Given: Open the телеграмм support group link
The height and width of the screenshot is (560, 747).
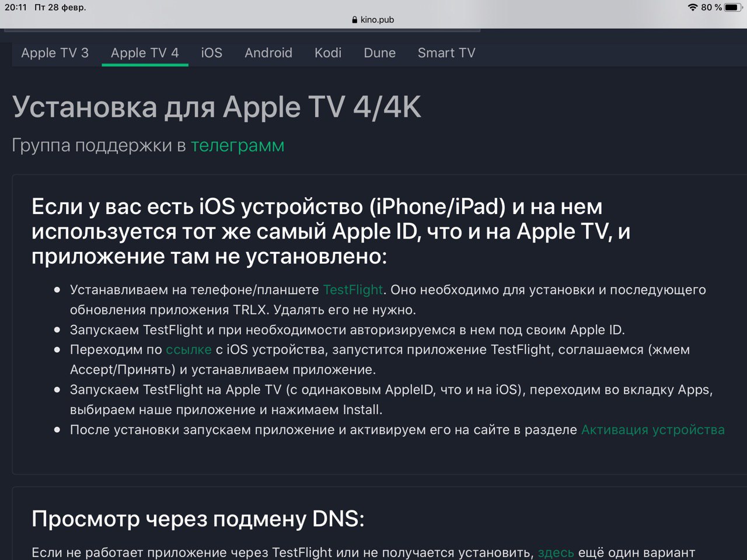Looking at the screenshot, I should pyautogui.click(x=238, y=145).
